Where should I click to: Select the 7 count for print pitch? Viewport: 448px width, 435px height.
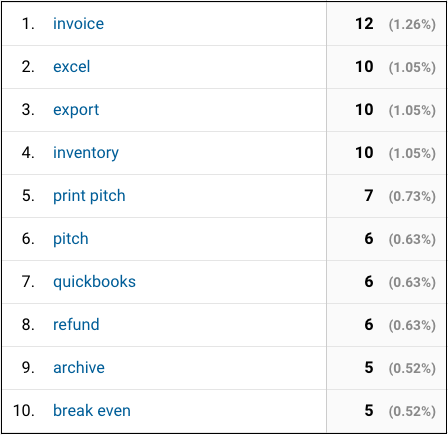tap(369, 196)
